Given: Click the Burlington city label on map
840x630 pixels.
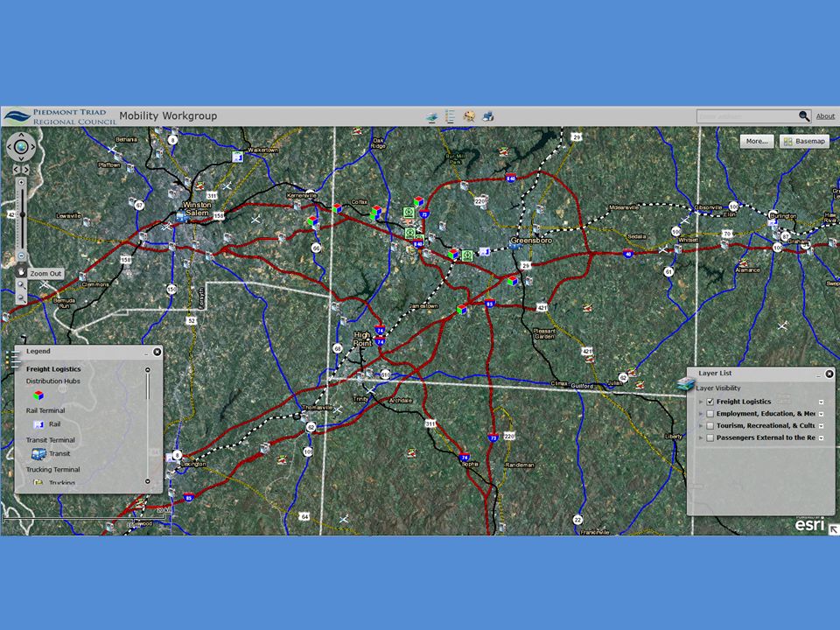Looking at the screenshot, I should click(x=783, y=215).
